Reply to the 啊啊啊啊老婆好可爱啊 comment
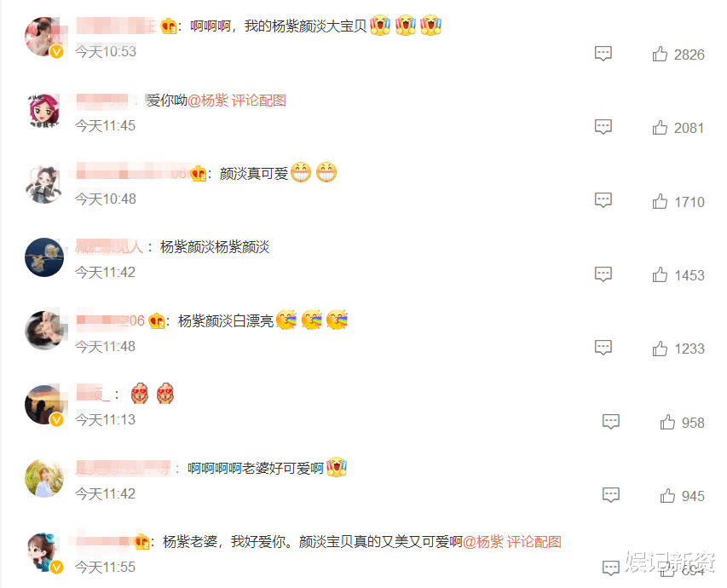The height and width of the screenshot is (588, 727). pos(610,495)
